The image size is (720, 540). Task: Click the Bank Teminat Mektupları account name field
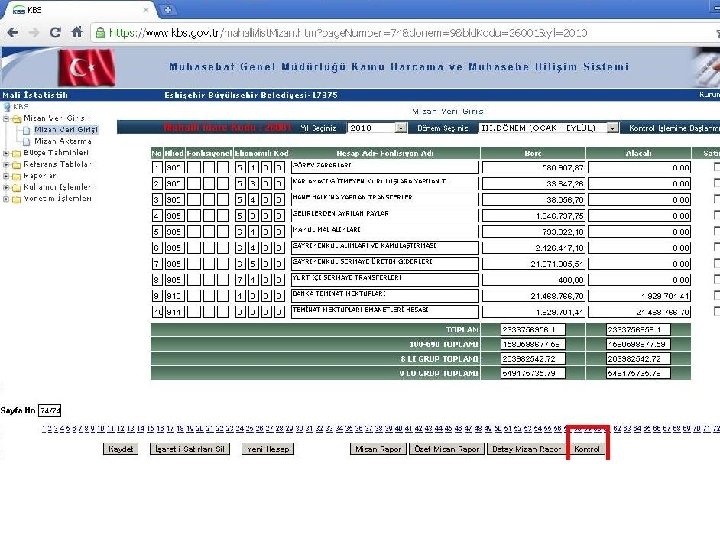click(x=385, y=296)
